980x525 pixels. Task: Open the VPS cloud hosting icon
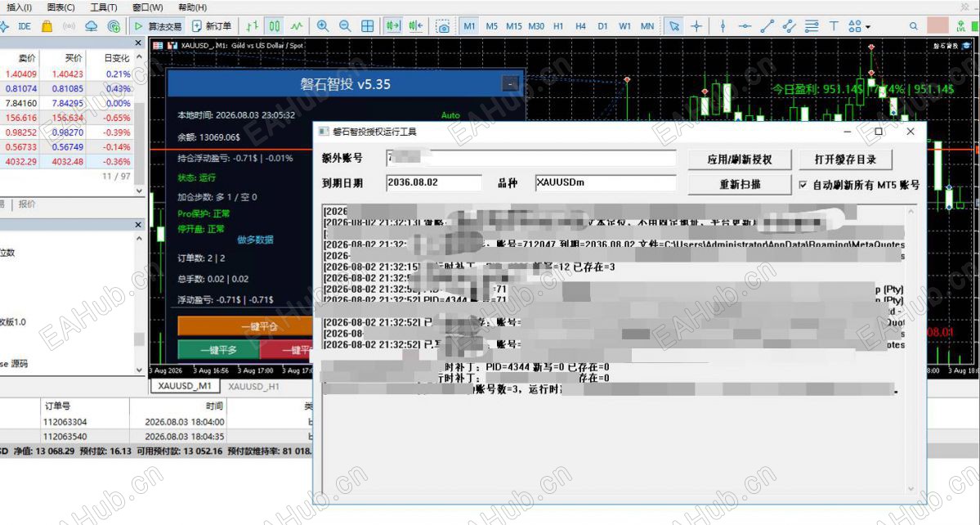coord(92,26)
